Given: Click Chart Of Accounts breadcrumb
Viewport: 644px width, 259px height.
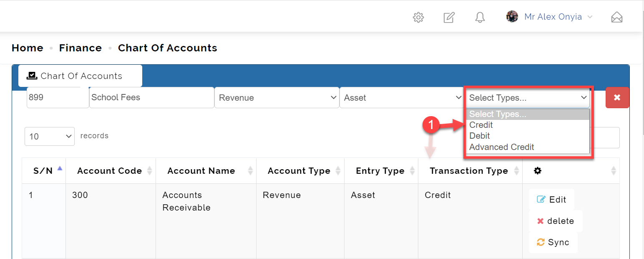Looking at the screenshot, I should [168, 48].
